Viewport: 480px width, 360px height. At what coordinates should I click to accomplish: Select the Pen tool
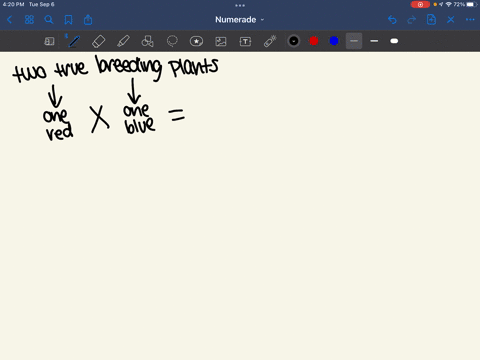pos(73,41)
